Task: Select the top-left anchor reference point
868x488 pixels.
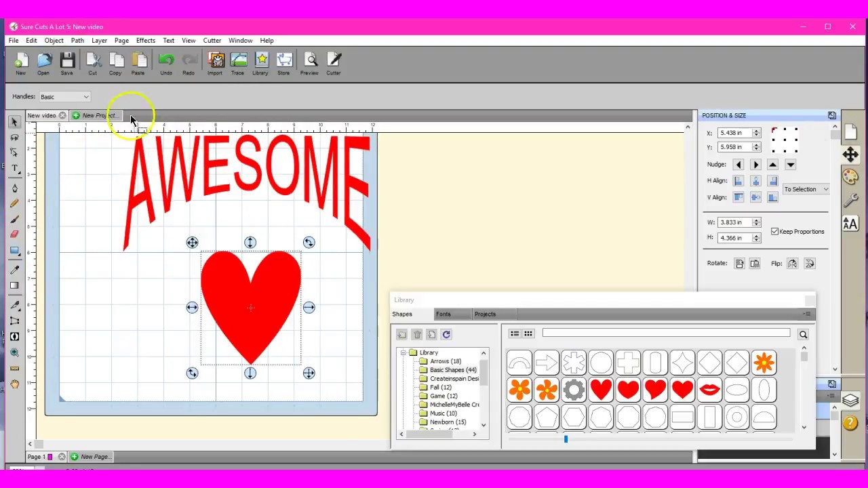Action: [x=774, y=129]
